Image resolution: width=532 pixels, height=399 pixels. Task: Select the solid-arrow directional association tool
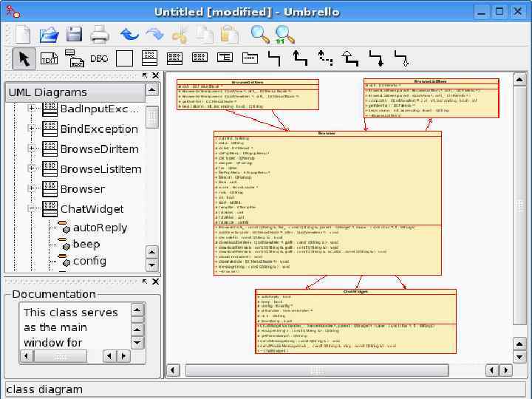pos(300,58)
